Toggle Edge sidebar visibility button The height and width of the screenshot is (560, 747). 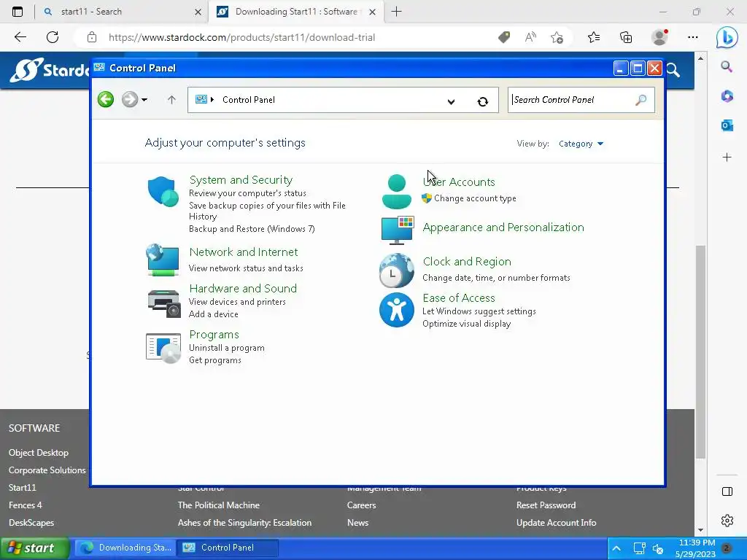click(727, 491)
